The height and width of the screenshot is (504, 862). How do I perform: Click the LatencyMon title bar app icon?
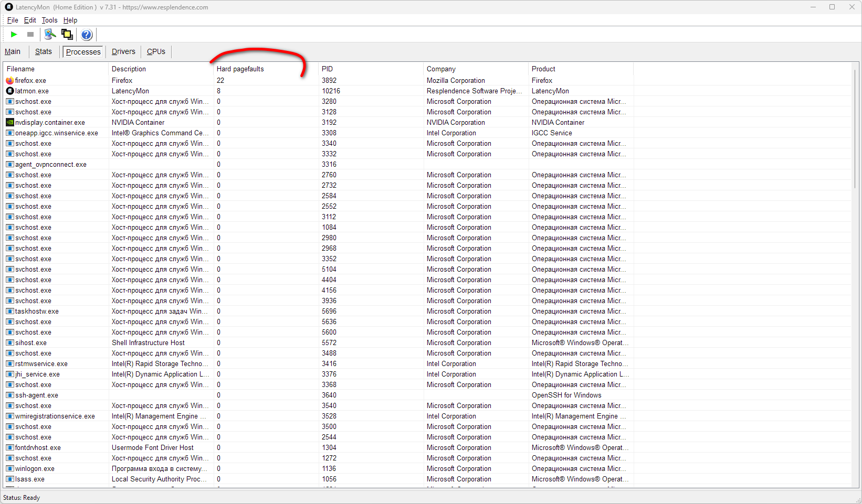9,7
